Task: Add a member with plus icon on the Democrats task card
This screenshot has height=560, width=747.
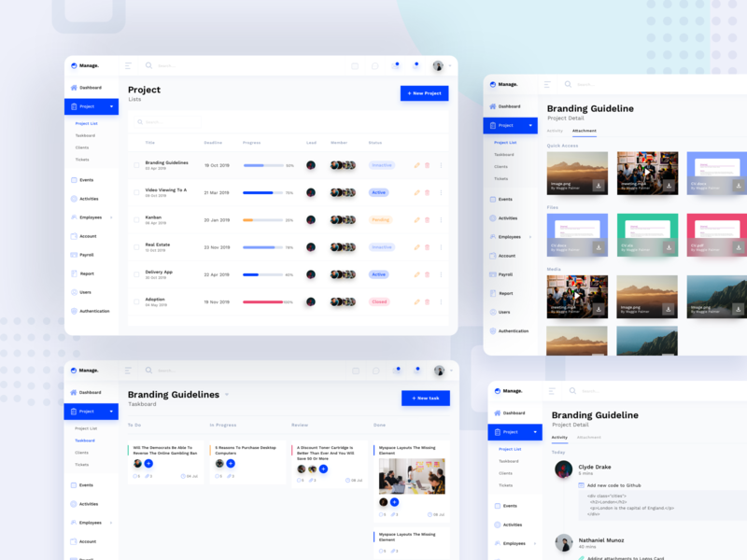Action: 148,463
